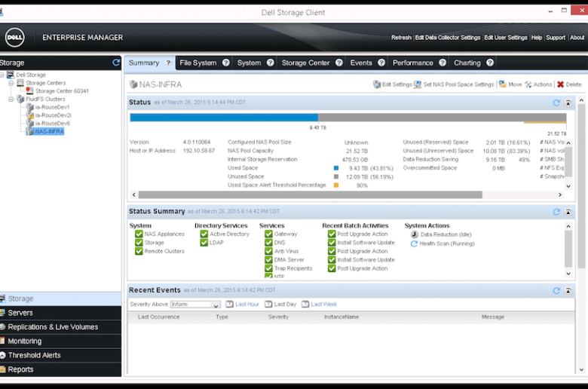Click the Last Day calendar icon
This screenshot has width=588, height=389.
click(268, 305)
